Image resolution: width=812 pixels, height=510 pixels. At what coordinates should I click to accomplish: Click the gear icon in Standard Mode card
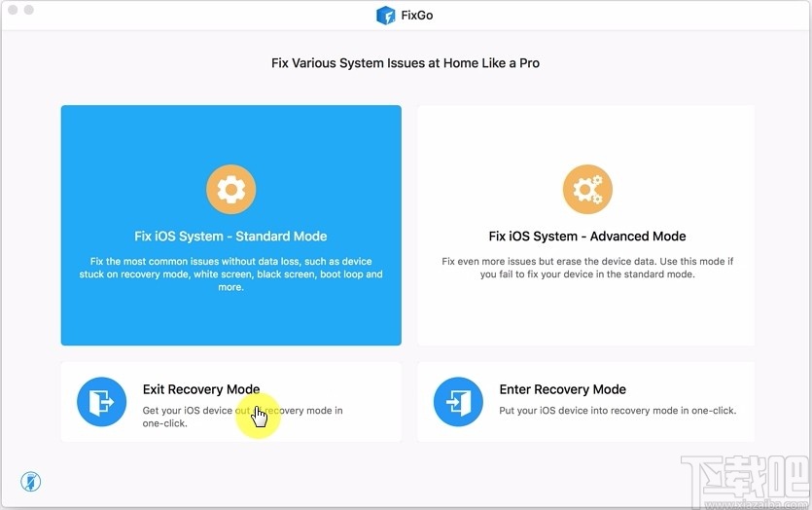pos(230,190)
